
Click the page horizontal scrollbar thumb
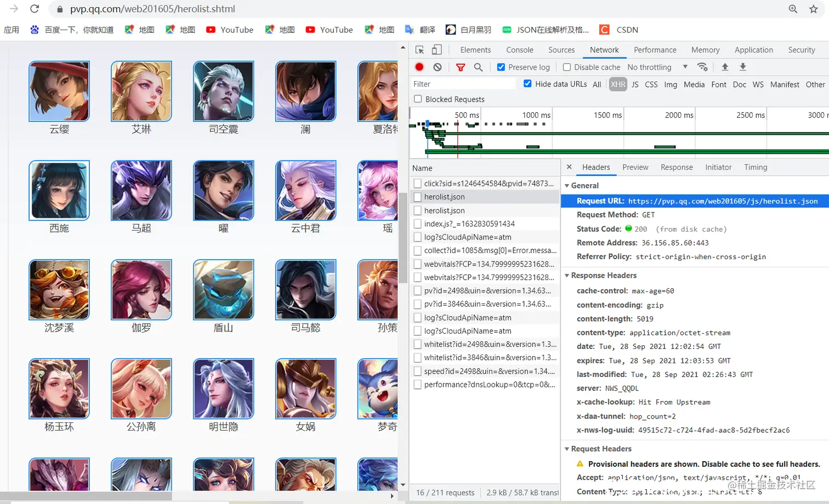click(86, 496)
